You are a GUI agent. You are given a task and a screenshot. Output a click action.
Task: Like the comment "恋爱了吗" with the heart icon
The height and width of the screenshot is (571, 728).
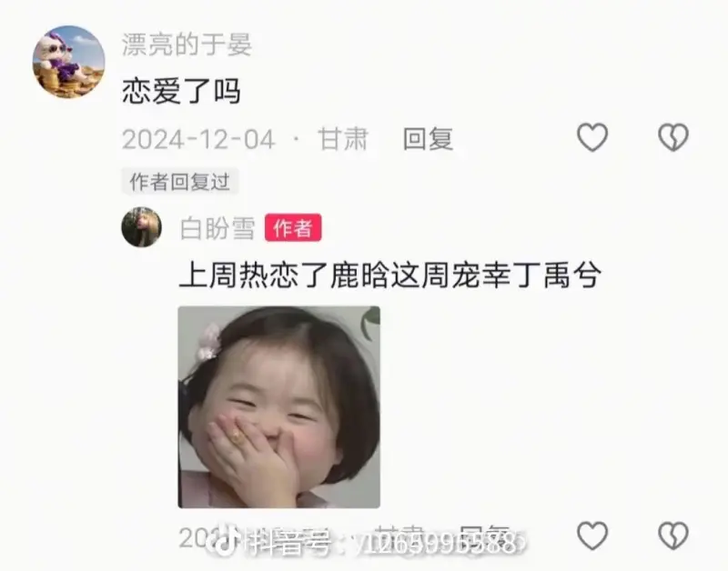(x=592, y=137)
